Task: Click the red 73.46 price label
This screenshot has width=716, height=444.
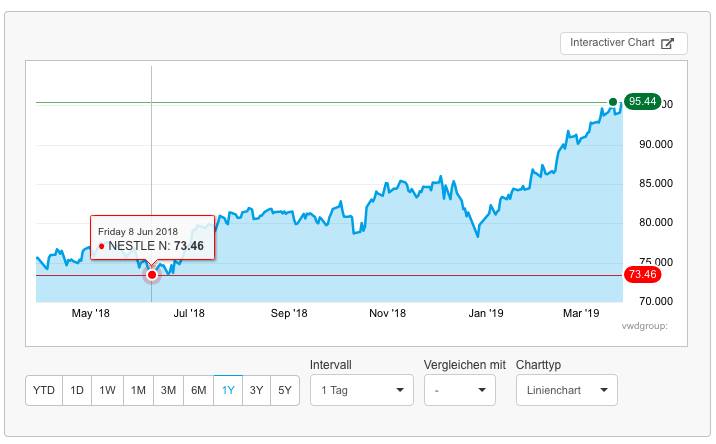Action: point(642,274)
